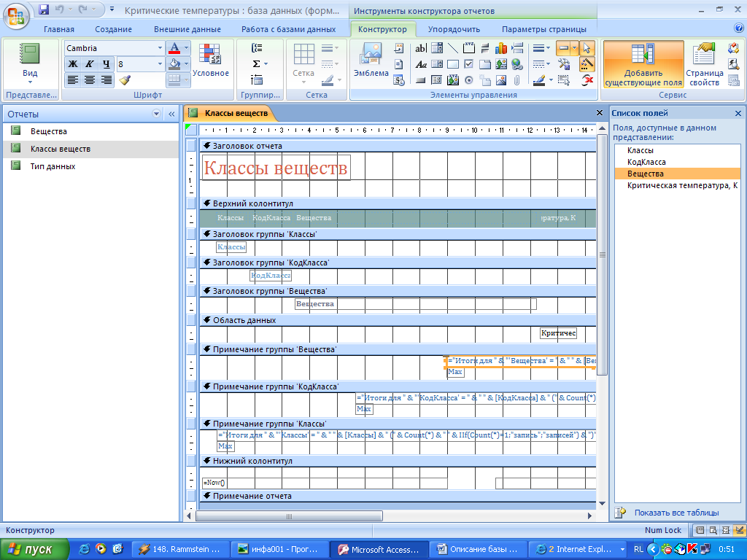Viewport: 747px width, 560px height.
Task: Switch to the Упорядочить tab
Action: [x=454, y=29]
